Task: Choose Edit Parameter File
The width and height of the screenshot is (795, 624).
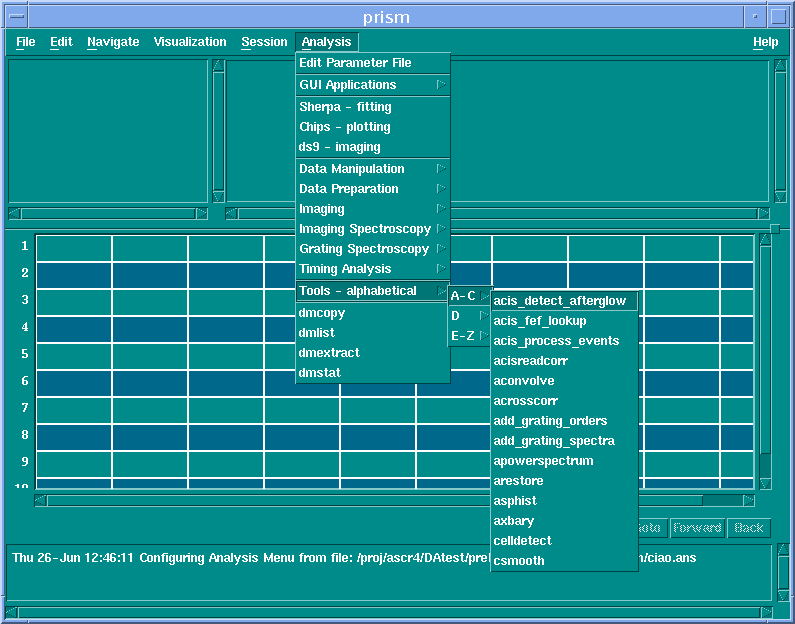Action: pyautogui.click(x=373, y=63)
